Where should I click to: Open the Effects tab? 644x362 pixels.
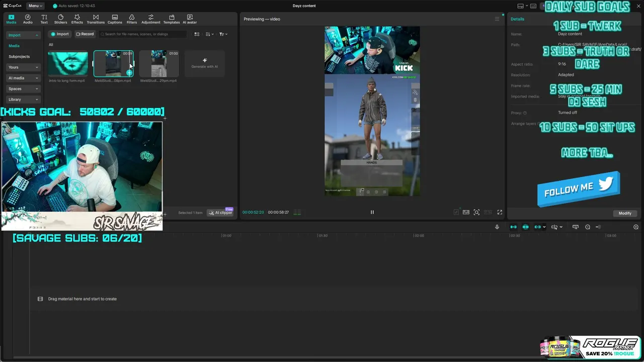coord(77,19)
